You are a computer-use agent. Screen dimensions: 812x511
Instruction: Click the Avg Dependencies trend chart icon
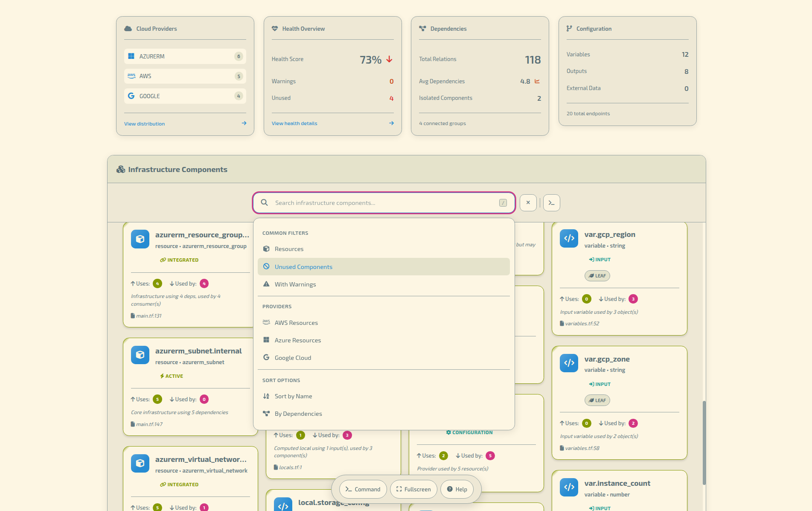click(537, 81)
